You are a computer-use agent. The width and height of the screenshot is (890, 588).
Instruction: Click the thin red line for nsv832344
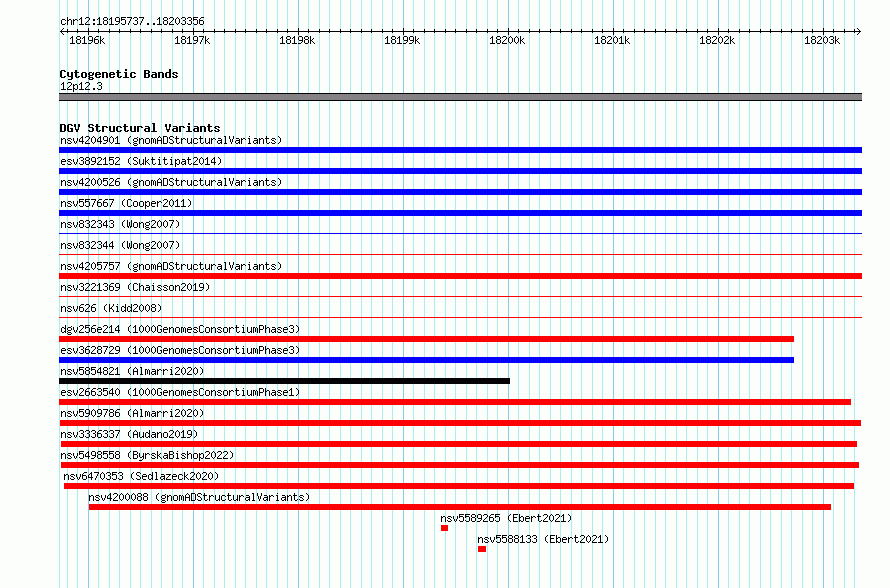[460, 254]
